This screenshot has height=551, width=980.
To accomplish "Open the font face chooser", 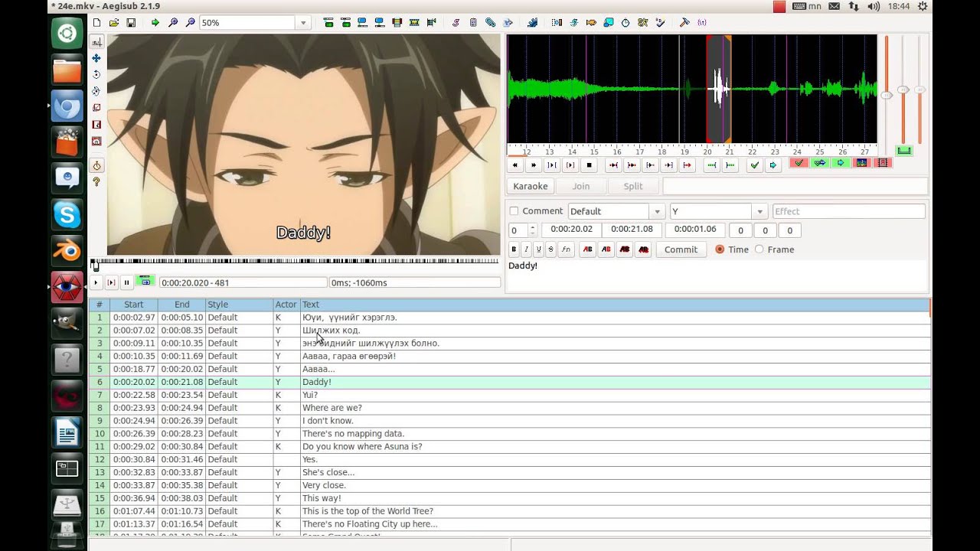I will click(566, 249).
